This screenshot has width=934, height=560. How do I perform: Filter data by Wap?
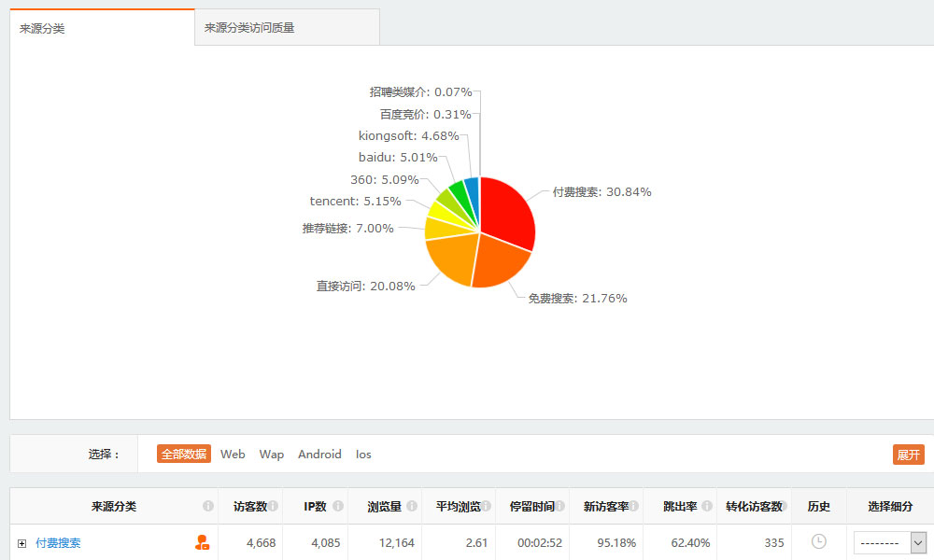click(271, 455)
